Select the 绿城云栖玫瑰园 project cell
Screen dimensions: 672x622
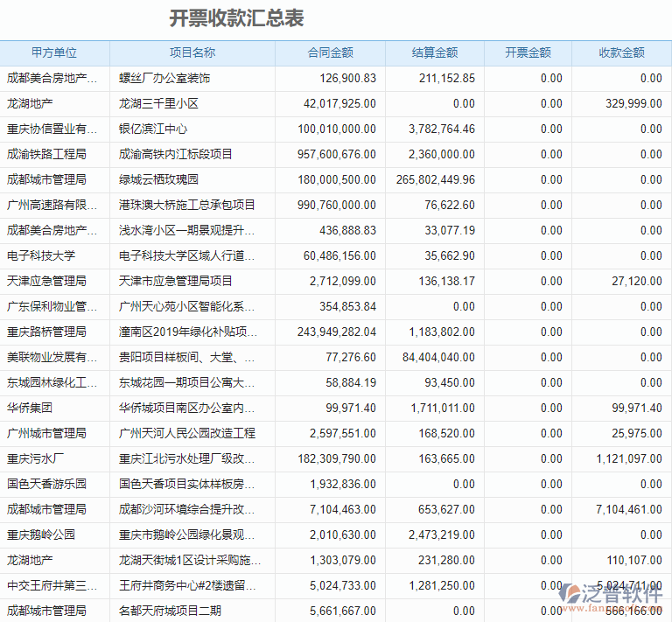coord(158,180)
